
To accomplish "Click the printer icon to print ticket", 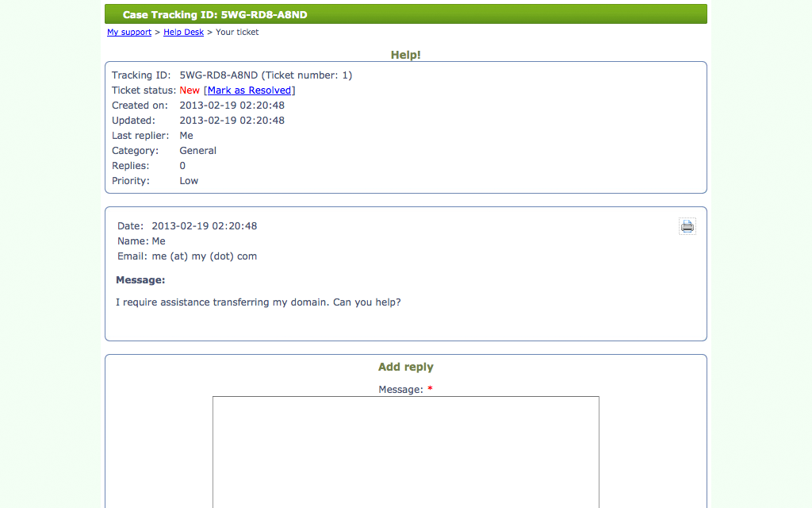I will coord(687,226).
